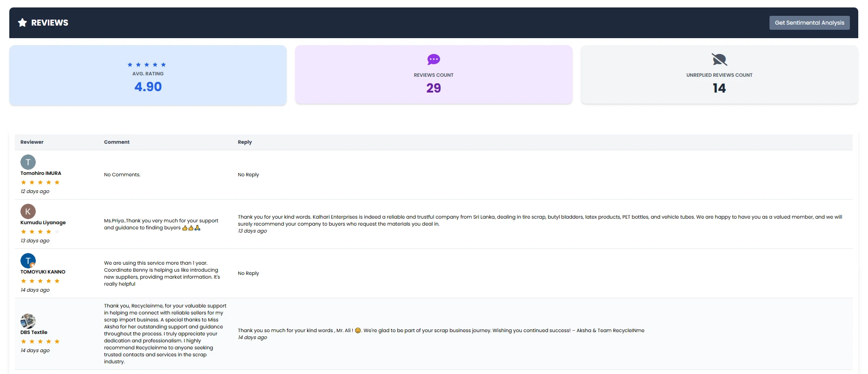Viewport: 868px width, 374px height.
Task: Click the Reviewer column header
Action: (32, 142)
